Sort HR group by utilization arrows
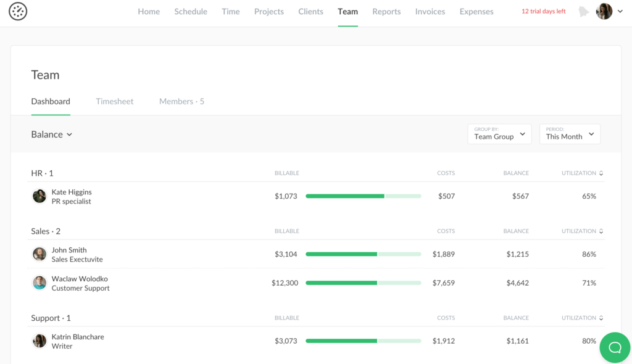The height and width of the screenshot is (364, 632). [601, 173]
